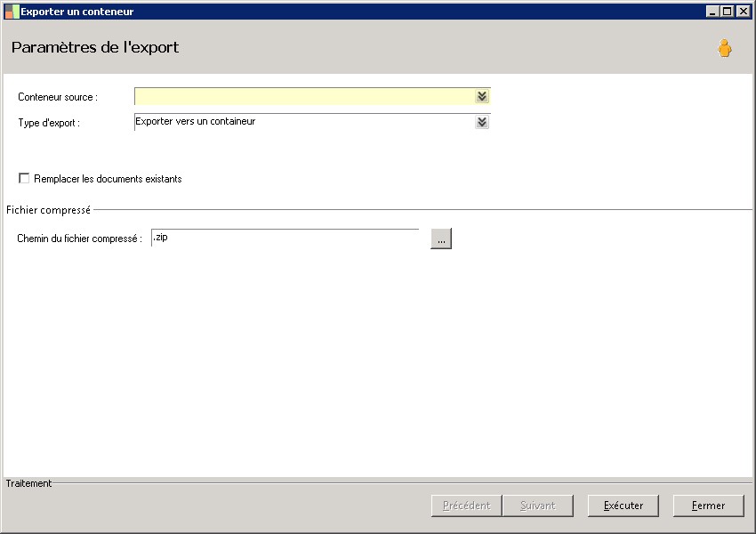Run the export with Exécuter button

623,506
